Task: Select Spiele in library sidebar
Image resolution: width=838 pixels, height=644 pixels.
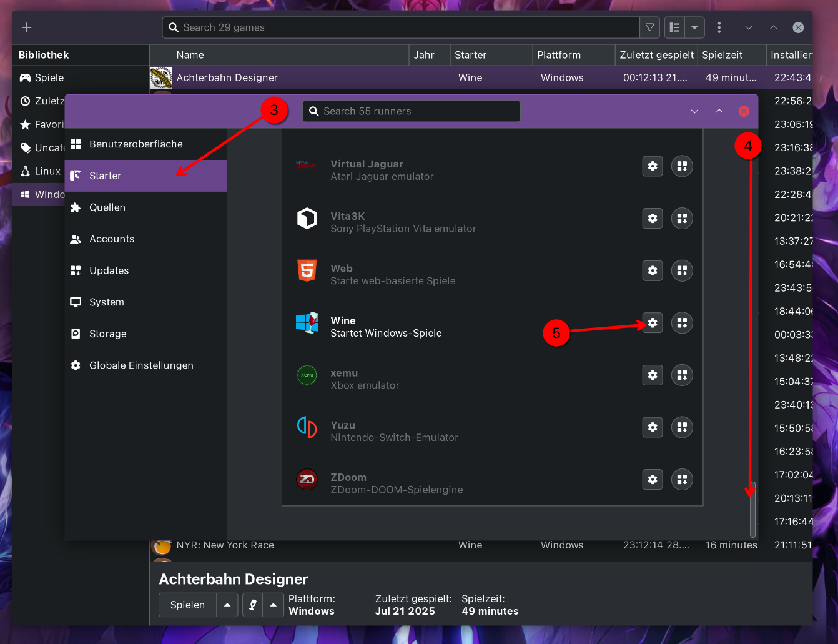Action: coord(81,77)
